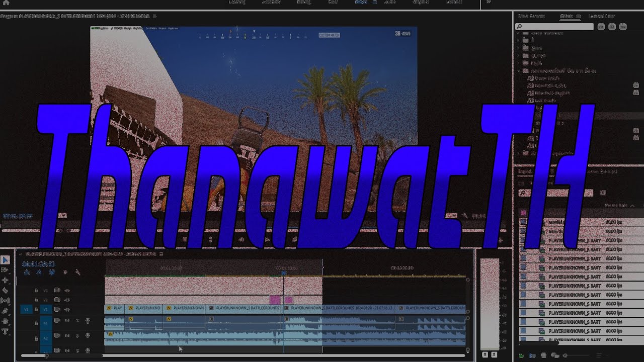Collapse the expanded Thai-named effects folder
The width and height of the screenshot is (644, 362).
click(x=519, y=71)
